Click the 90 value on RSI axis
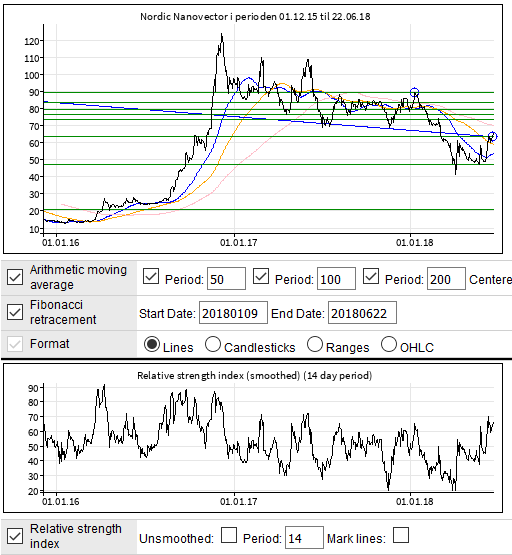 pyautogui.click(x=33, y=388)
